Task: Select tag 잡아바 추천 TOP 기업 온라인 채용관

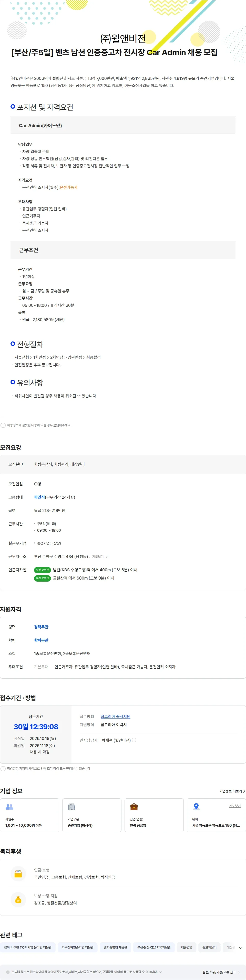Action: point(28,947)
